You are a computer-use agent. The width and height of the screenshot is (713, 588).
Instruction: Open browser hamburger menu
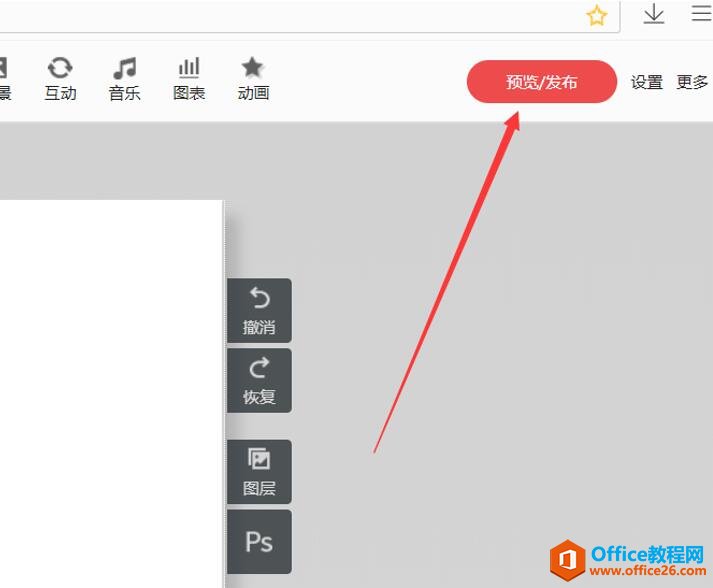tap(701, 13)
